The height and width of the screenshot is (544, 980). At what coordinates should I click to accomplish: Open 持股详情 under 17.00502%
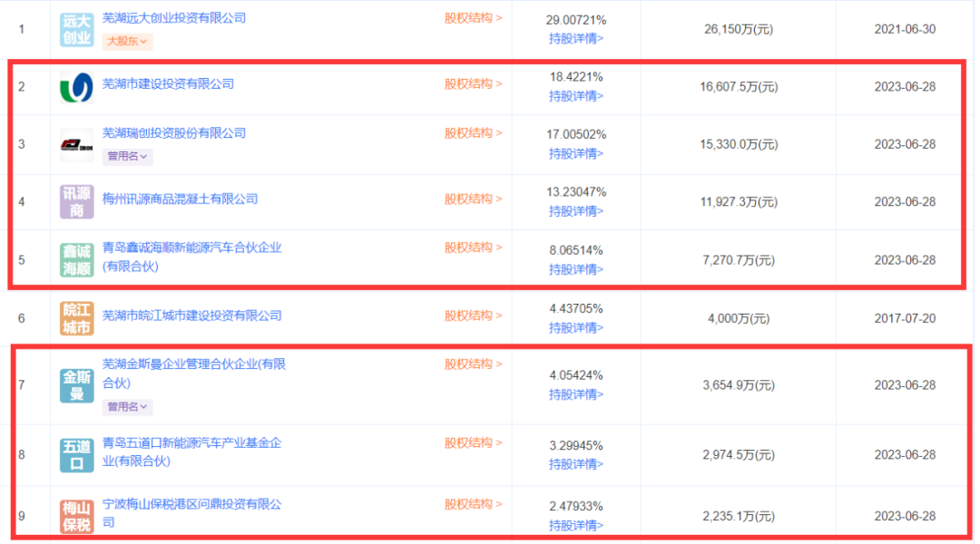575,153
